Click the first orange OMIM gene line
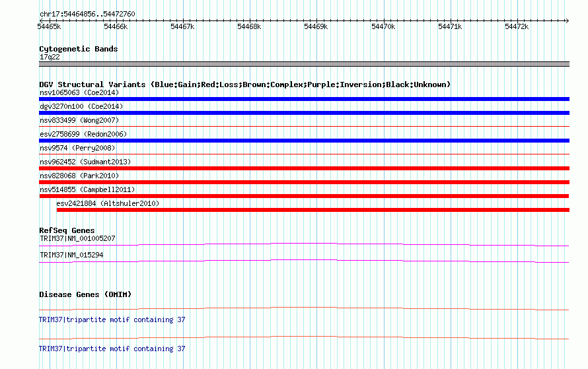The image size is (588, 369). tap(304, 309)
